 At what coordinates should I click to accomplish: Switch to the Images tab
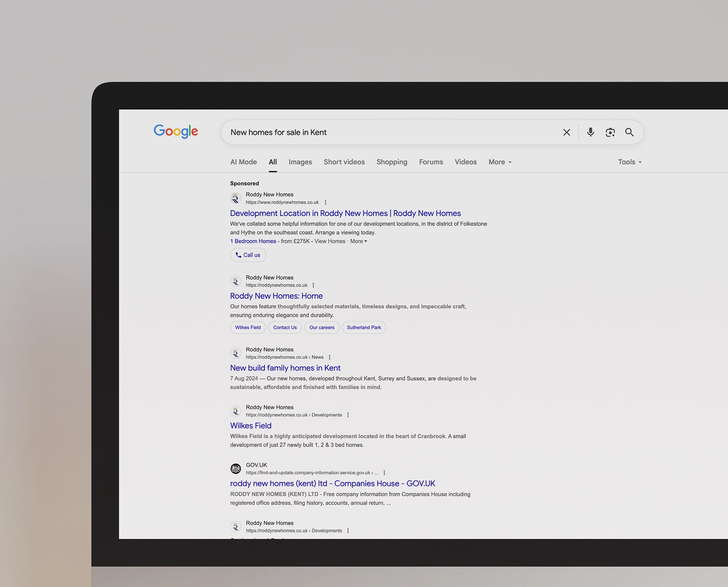click(x=300, y=162)
